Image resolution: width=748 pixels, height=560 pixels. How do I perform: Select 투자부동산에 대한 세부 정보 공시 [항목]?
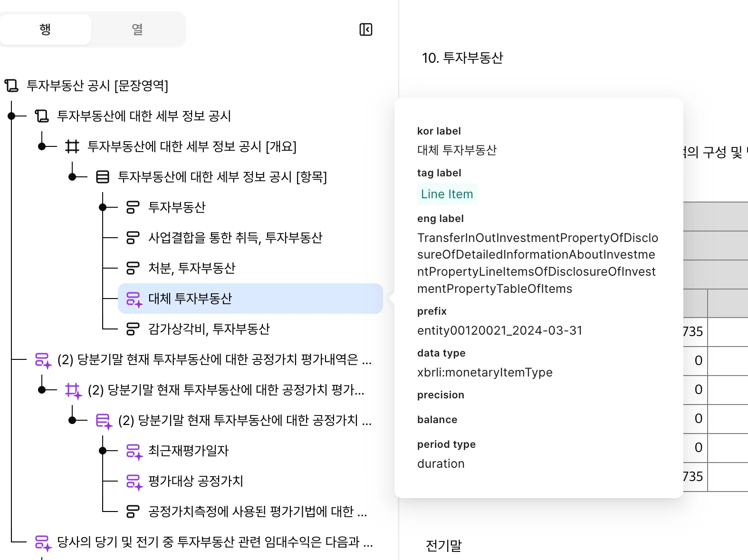pyautogui.click(x=222, y=177)
